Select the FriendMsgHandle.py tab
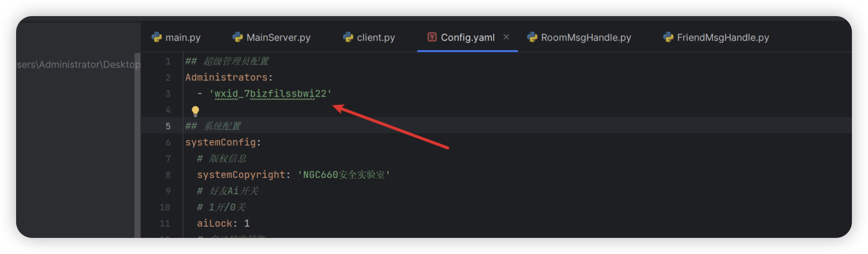 (x=716, y=38)
